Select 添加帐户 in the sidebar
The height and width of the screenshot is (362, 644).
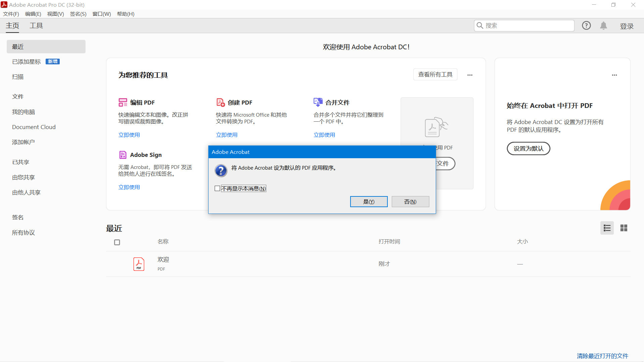click(x=23, y=142)
